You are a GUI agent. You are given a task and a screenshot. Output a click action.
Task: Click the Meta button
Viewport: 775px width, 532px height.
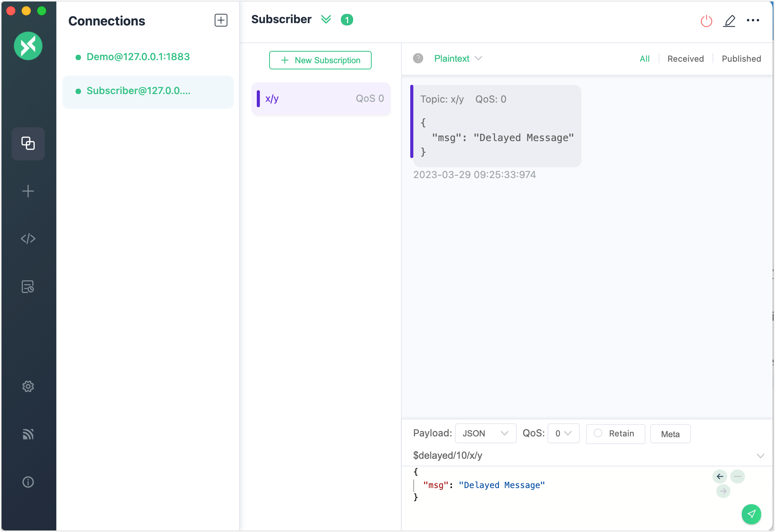(670, 434)
